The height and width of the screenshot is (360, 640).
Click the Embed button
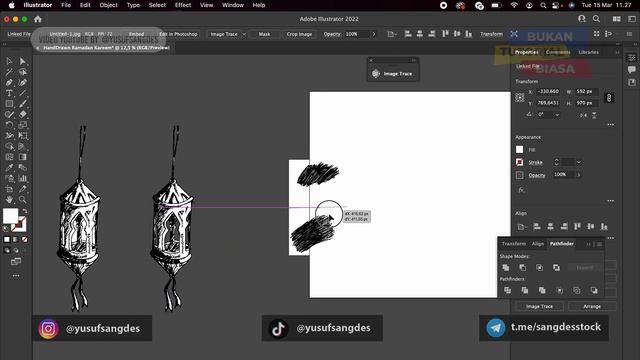point(136,34)
